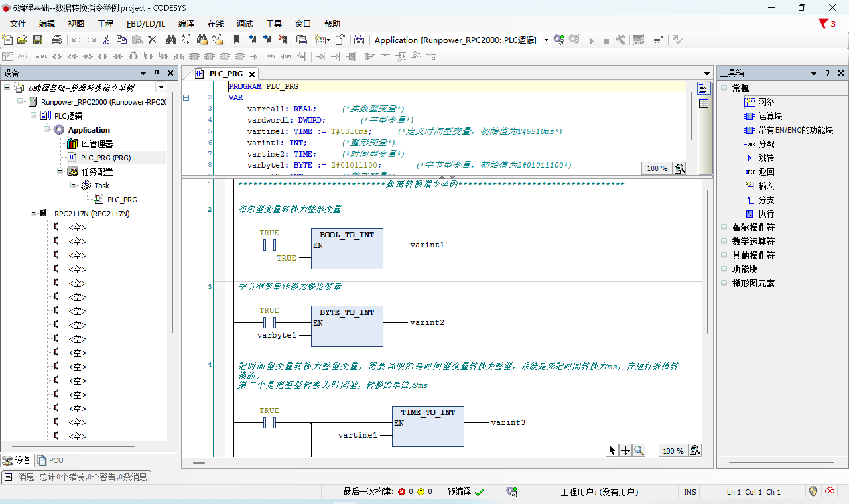Click the Delete X icon in the toolbar

tap(152, 40)
